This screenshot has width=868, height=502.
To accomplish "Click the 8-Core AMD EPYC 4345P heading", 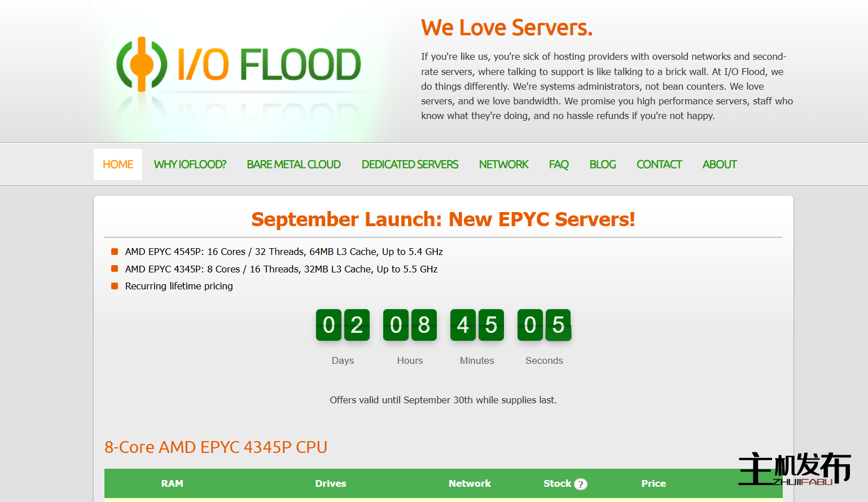I will click(216, 447).
